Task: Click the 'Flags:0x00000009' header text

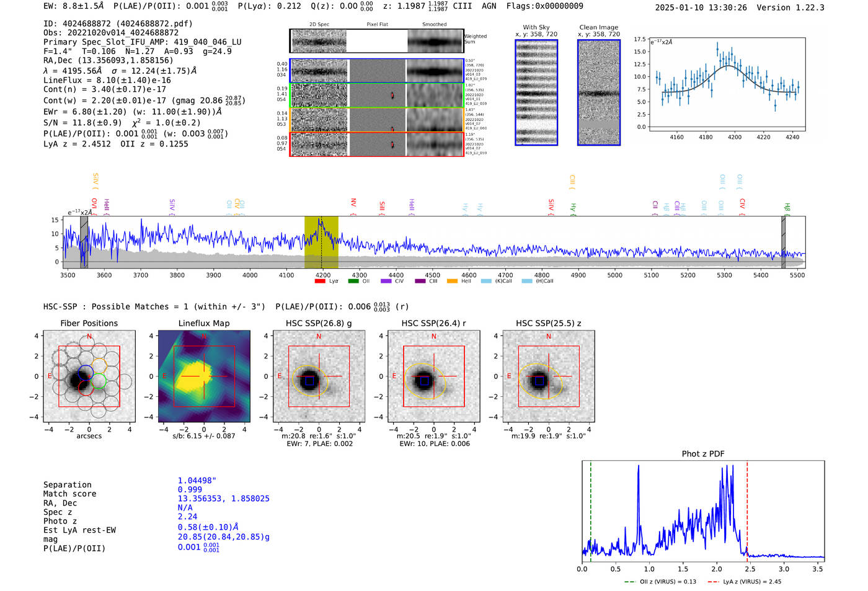Action: (544, 6)
